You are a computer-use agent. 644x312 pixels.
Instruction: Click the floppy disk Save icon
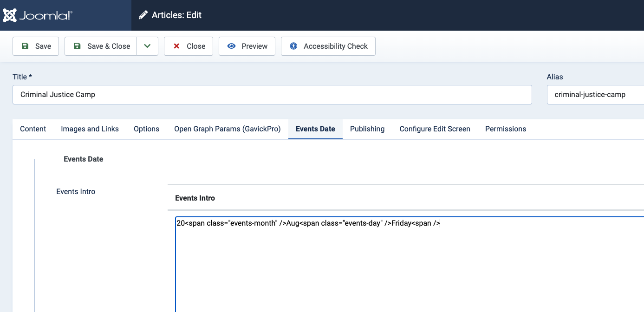click(24, 46)
